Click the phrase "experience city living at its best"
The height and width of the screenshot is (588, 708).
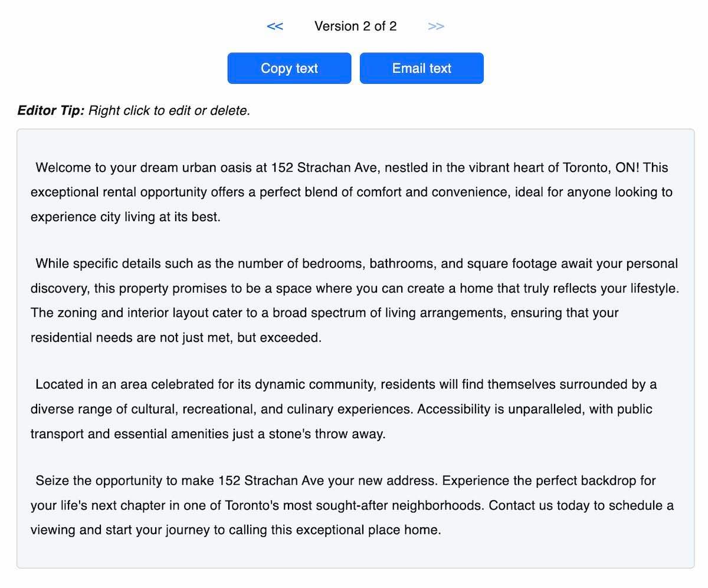(x=125, y=217)
